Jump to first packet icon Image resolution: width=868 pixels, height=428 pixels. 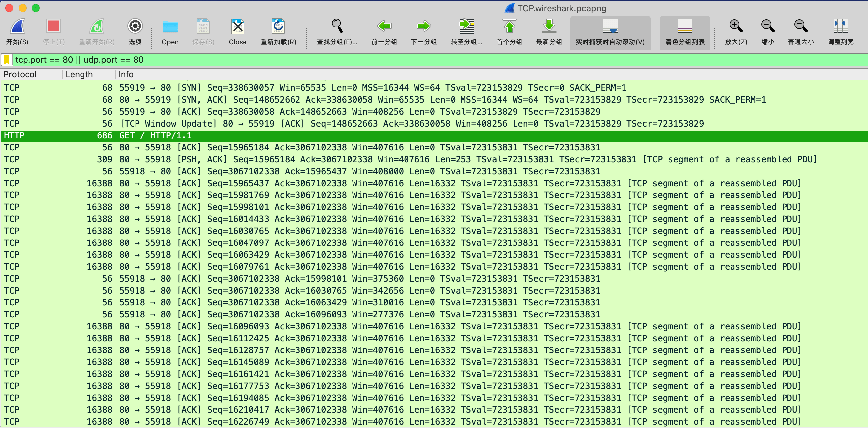509,26
